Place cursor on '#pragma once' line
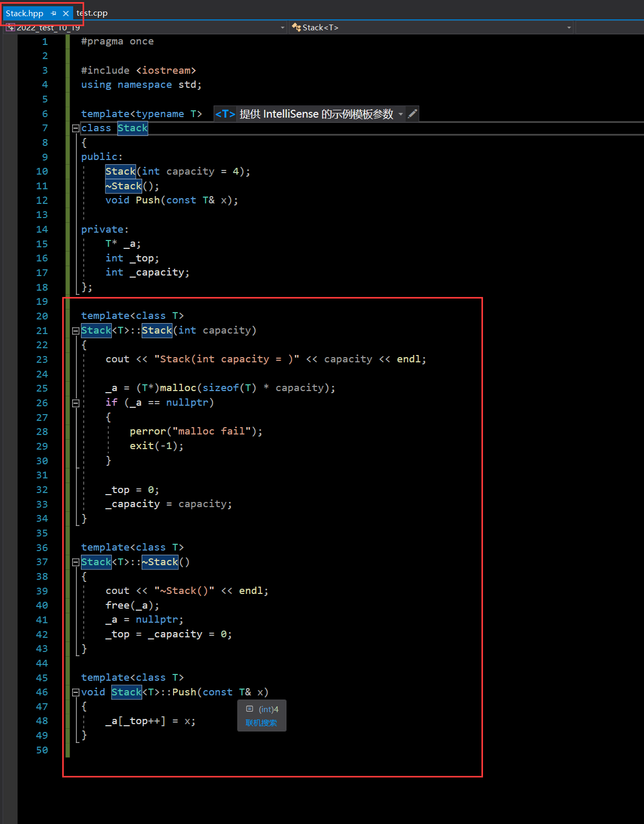This screenshot has height=824, width=644. point(118,41)
